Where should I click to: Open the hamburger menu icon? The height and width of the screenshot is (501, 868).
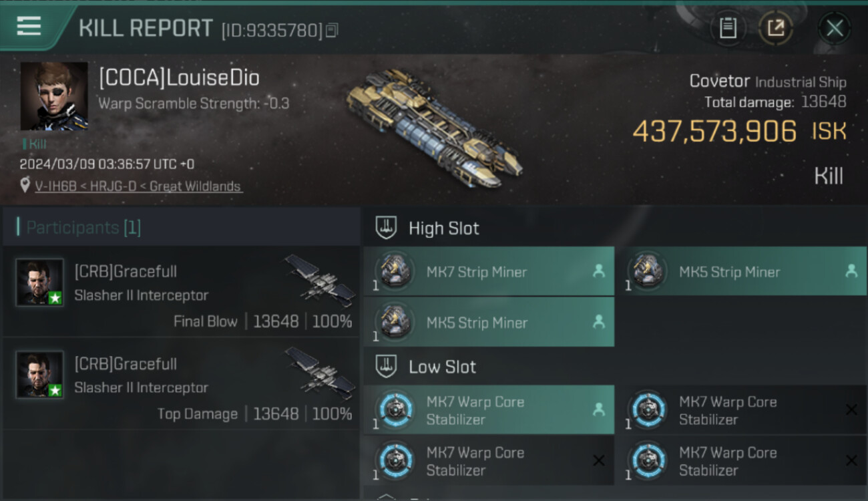click(29, 26)
